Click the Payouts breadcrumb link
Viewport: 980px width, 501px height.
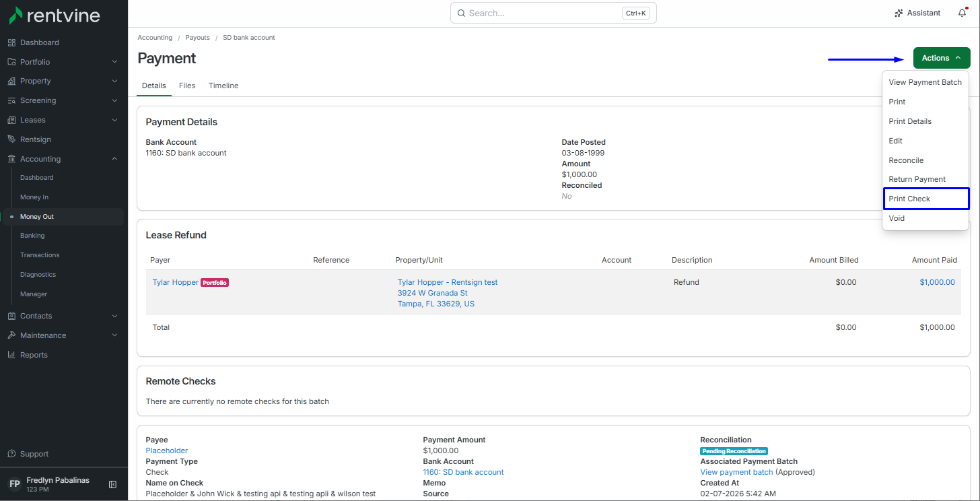(x=198, y=38)
